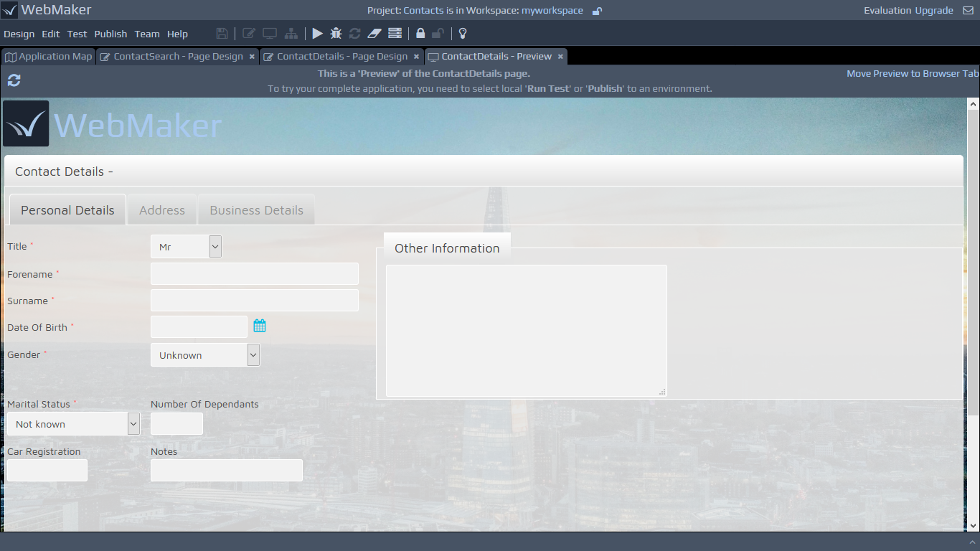The image size is (980, 551).
Task: Click the 'Contact Details -' heading text
Action: tap(64, 171)
